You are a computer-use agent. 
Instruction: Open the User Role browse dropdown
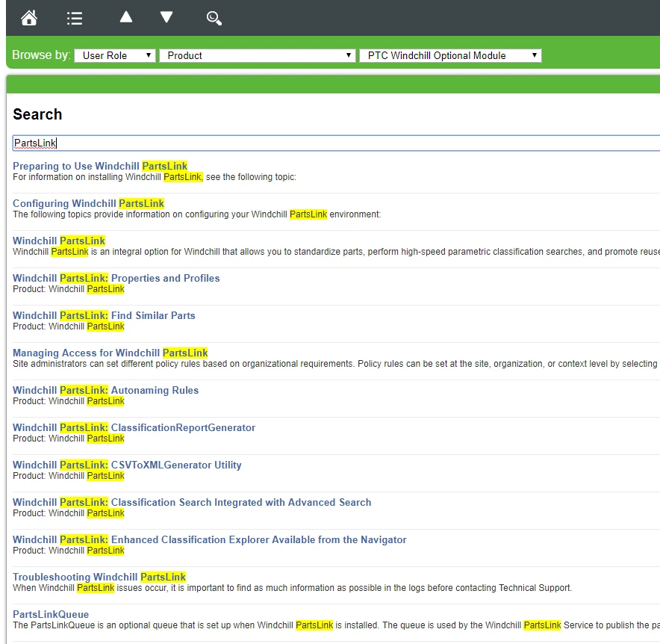point(115,55)
